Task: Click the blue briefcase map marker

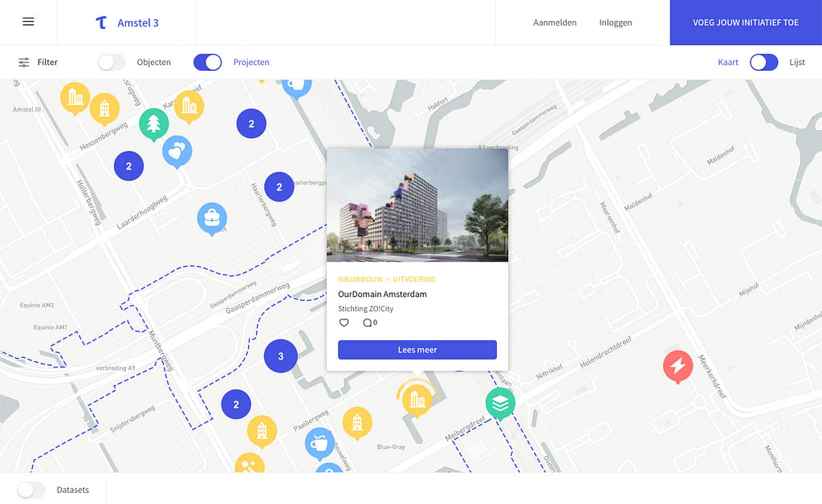Action: [212, 217]
